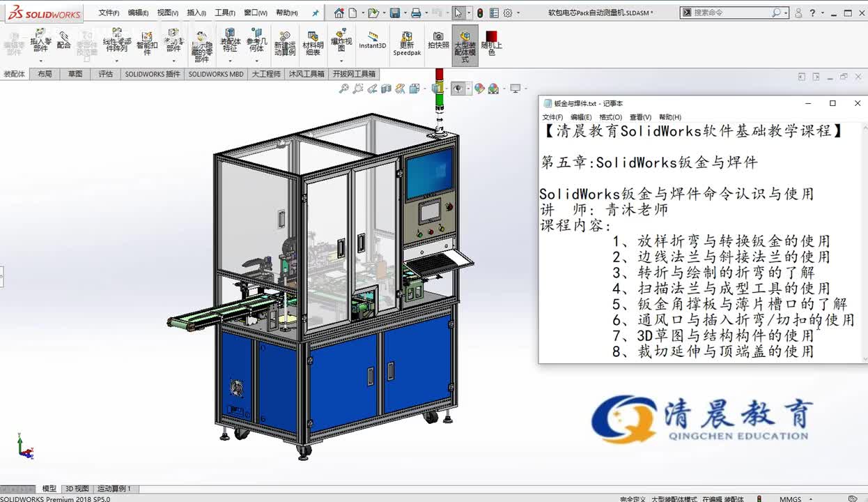This screenshot has width=868, height=502.
Task: Toggle the Instant3D mode button
Action: [x=372, y=40]
